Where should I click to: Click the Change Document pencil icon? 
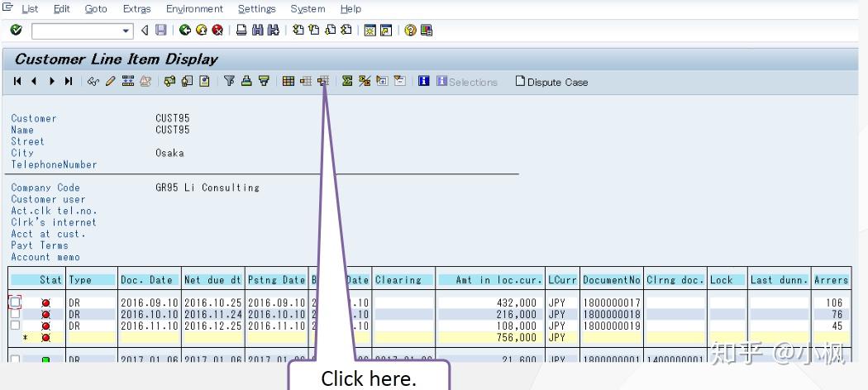tap(110, 81)
